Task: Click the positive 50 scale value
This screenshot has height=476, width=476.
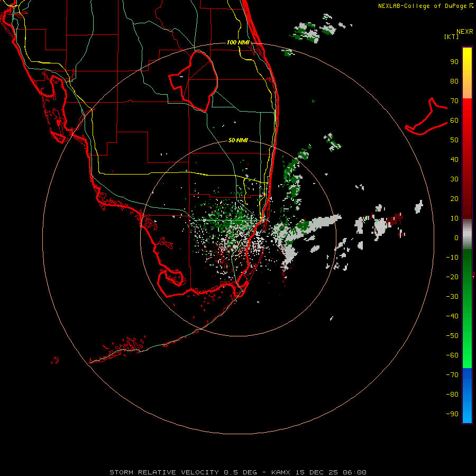Action: [454, 140]
